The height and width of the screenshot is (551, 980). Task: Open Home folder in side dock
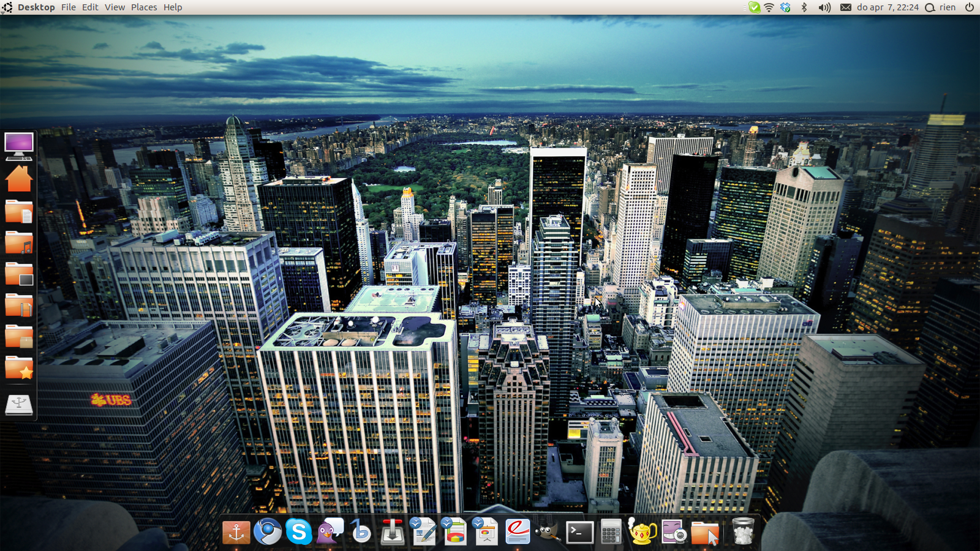tap(19, 179)
